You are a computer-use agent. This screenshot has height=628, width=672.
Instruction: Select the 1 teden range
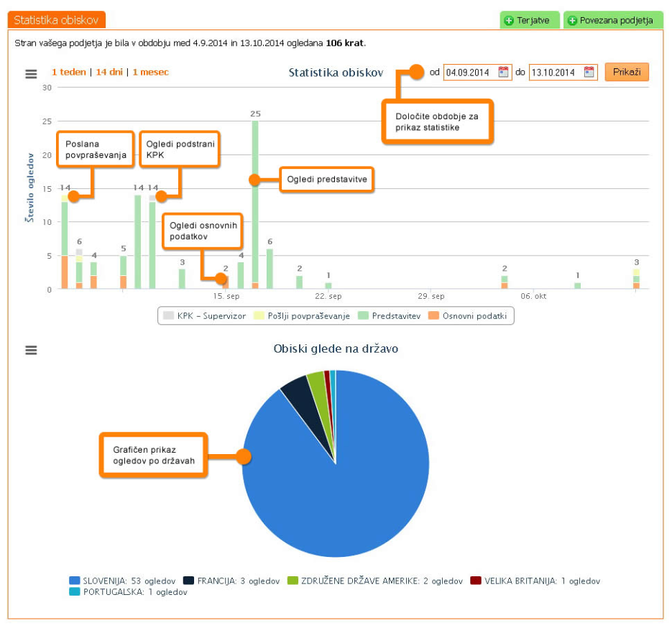(68, 73)
